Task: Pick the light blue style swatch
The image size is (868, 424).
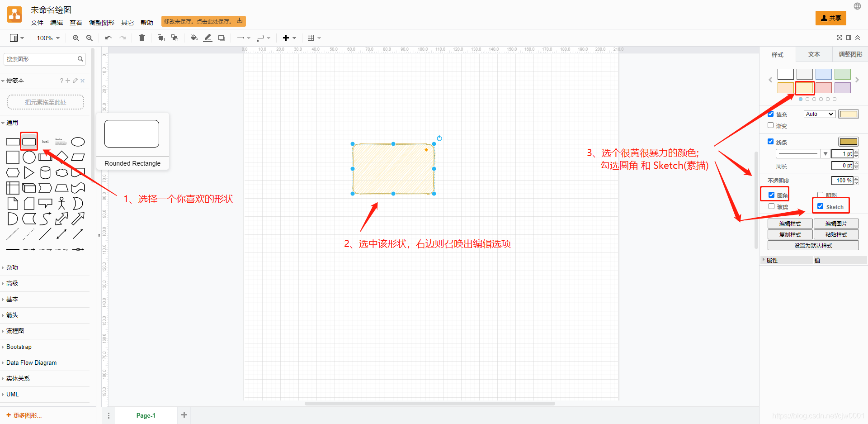Action: pyautogui.click(x=824, y=74)
